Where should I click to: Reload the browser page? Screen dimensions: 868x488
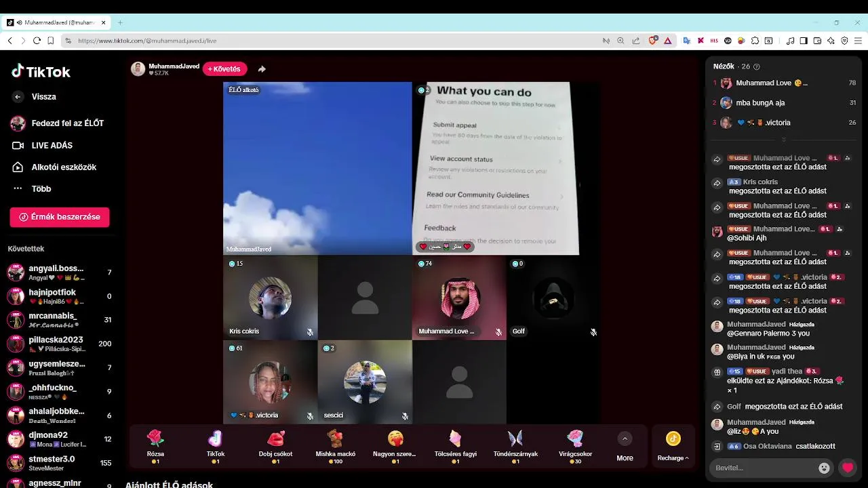click(37, 41)
